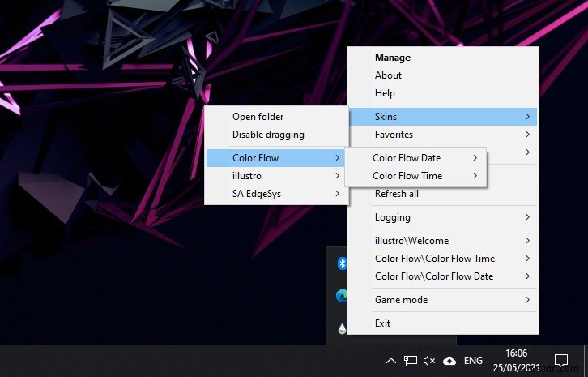Expand the Skins submenu
588x377 pixels.
pos(443,117)
